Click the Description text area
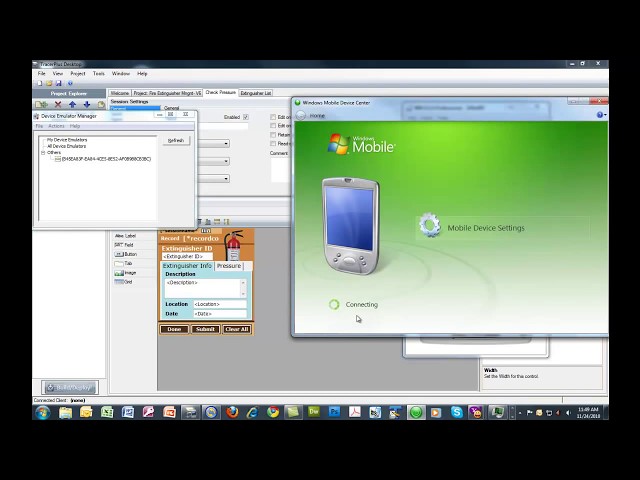This screenshot has width=640, height=480. (x=205, y=288)
